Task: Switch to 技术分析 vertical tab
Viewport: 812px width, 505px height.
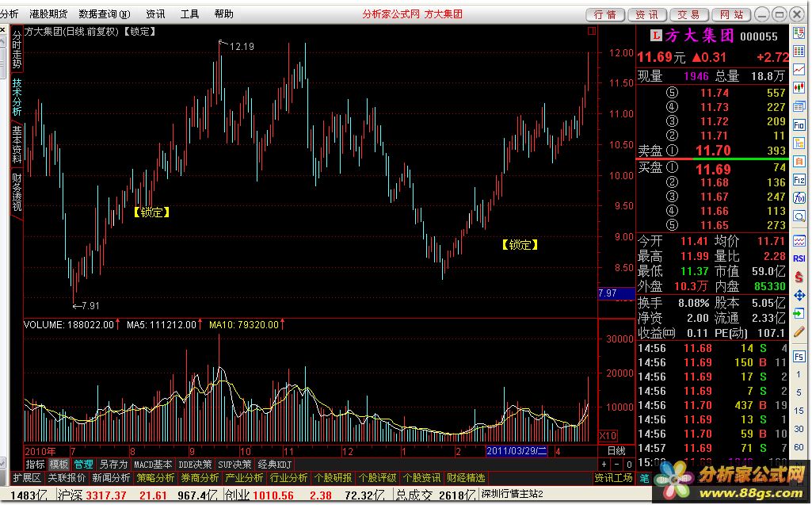Action: tap(17, 97)
